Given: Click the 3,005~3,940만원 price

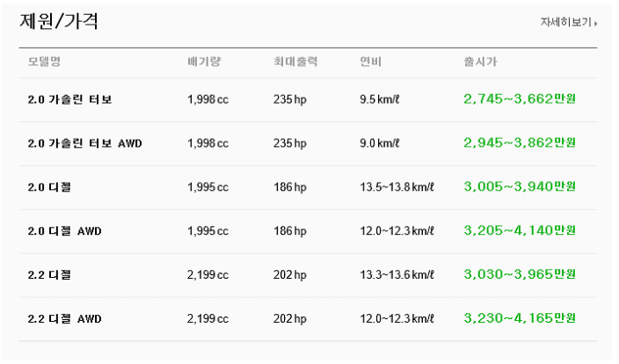Looking at the screenshot, I should (x=520, y=186).
